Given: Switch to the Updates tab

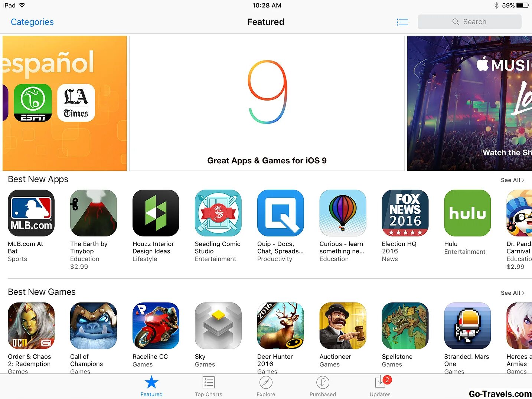Looking at the screenshot, I should (x=380, y=386).
